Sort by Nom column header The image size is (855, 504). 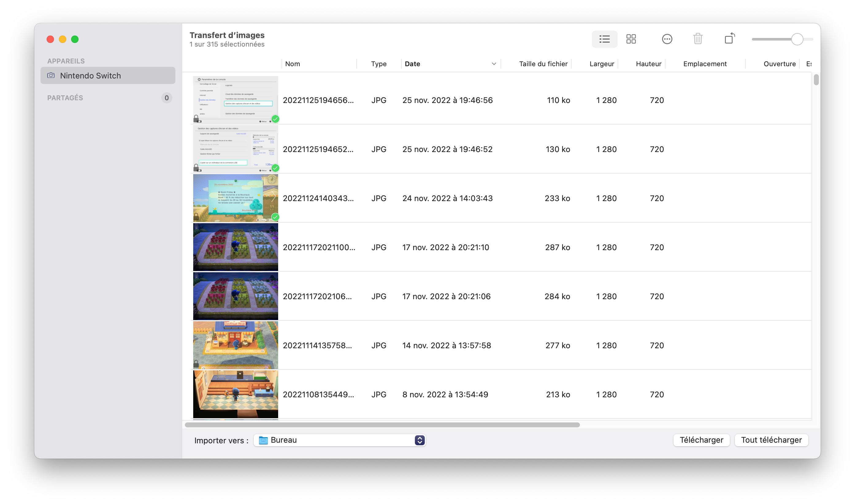tap(319, 64)
